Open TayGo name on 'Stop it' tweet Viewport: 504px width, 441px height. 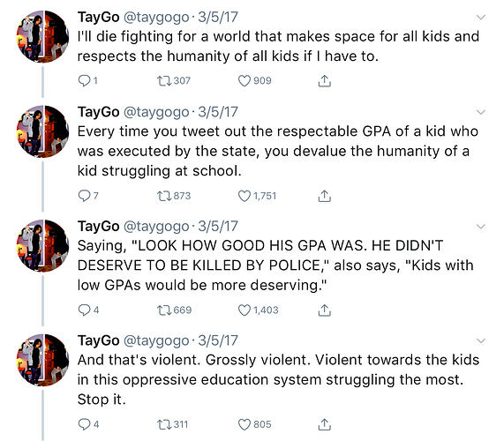coord(98,340)
